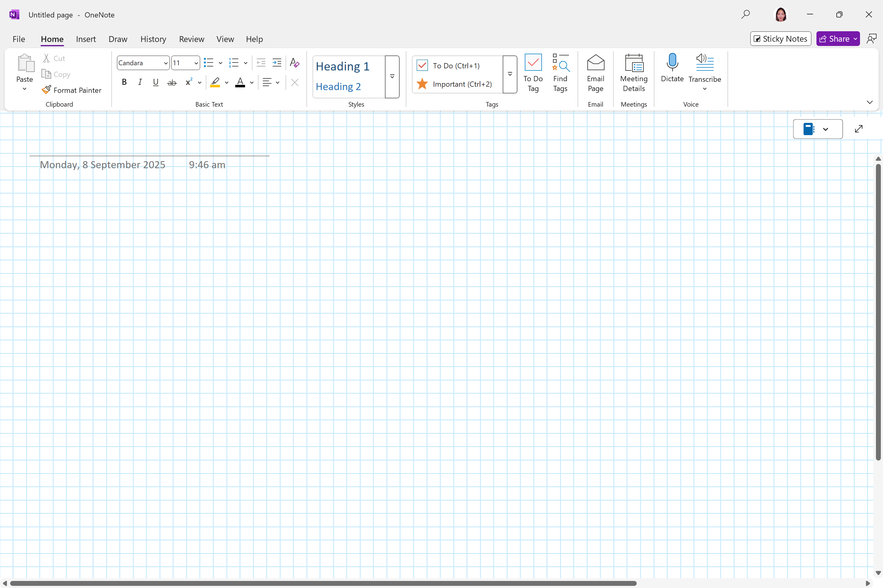Viewport: 883px width, 588px height.
Task: Open the font color dropdown
Action: pyautogui.click(x=251, y=83)
